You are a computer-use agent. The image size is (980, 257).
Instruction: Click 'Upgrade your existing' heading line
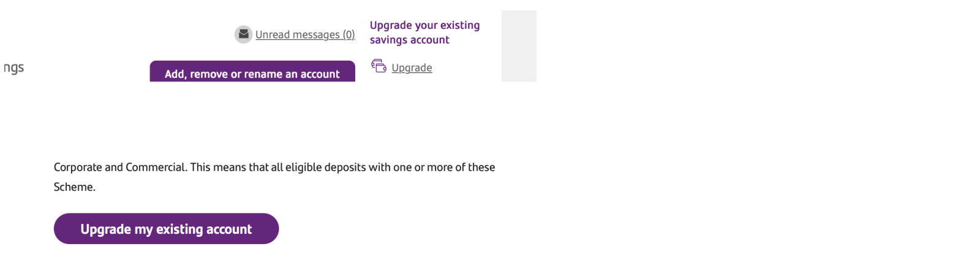tap(425, 25)
